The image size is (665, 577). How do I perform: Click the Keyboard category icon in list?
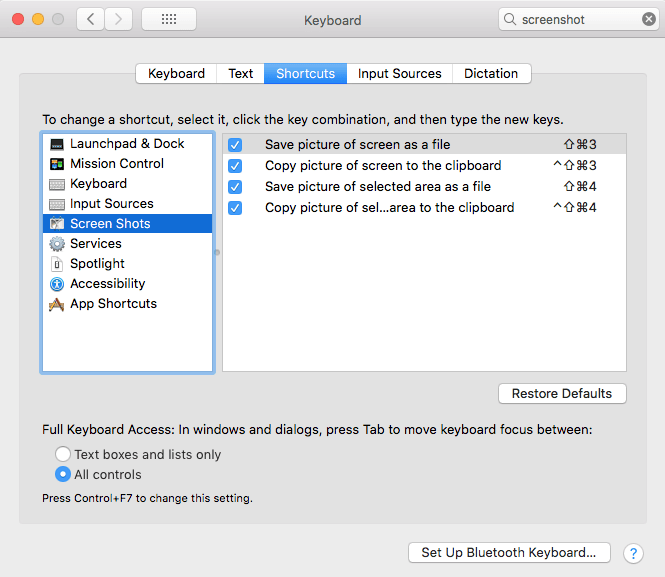[57, 184]
